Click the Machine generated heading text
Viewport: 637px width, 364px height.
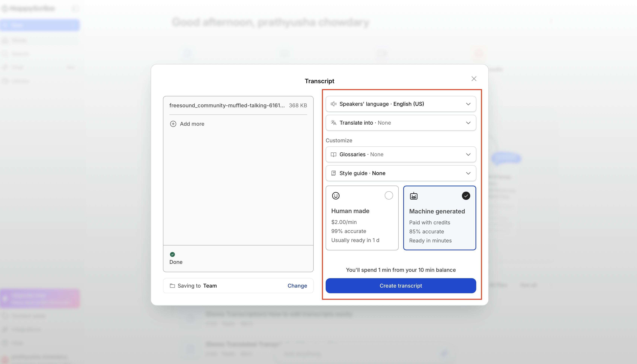pyautogui.click(x=437, y=211)
